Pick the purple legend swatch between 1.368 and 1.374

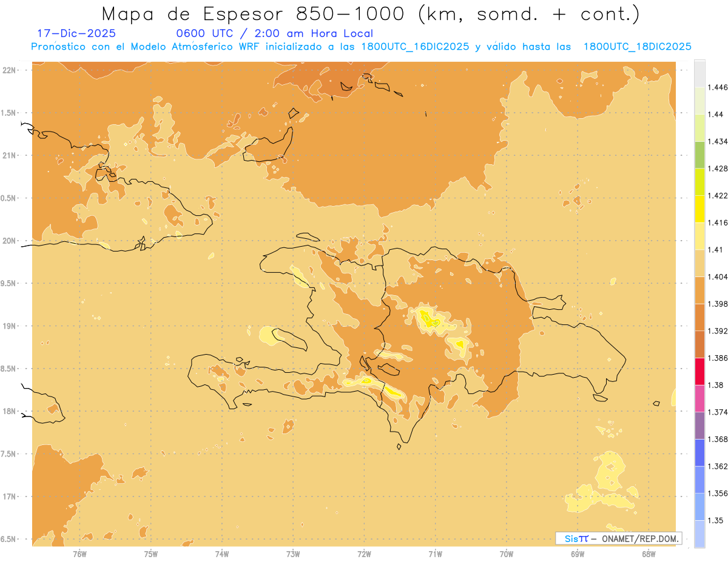[699, 426]
